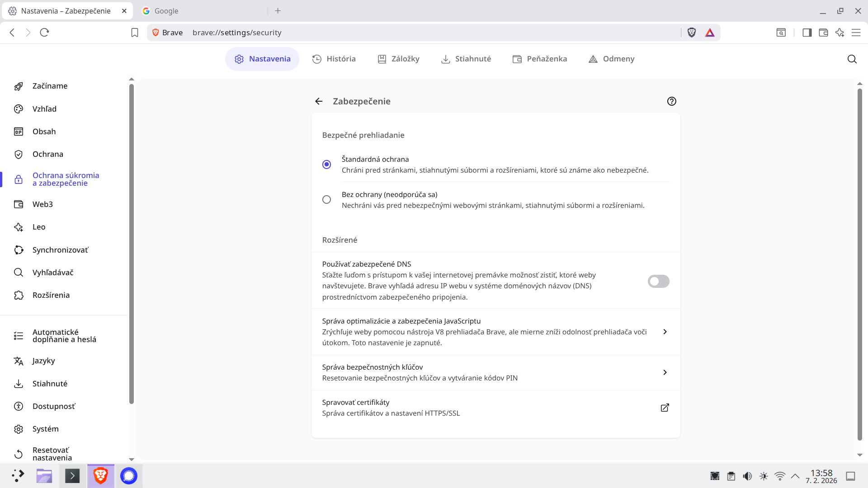Open the Záložky tab
This screenshot has width=868, height=488.
[x=399, y=59]
